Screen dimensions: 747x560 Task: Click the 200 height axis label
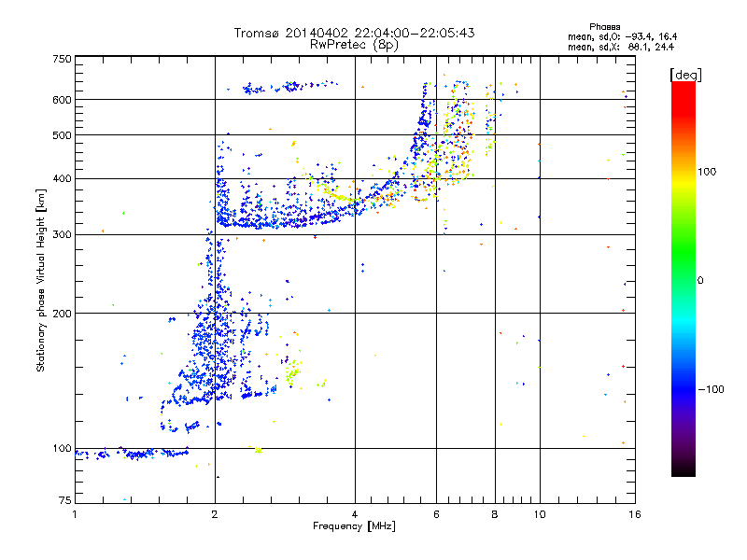[x=62, y=314]
